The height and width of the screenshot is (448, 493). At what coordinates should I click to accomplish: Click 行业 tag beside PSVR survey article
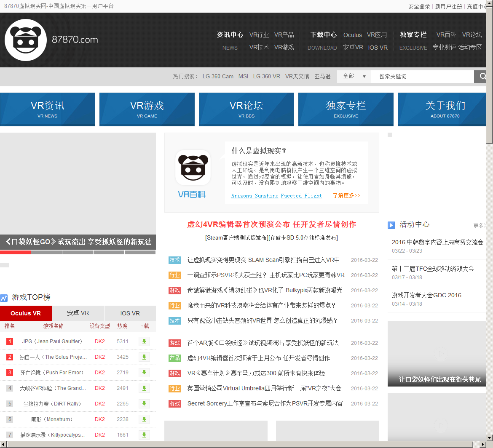coord(174,275)
